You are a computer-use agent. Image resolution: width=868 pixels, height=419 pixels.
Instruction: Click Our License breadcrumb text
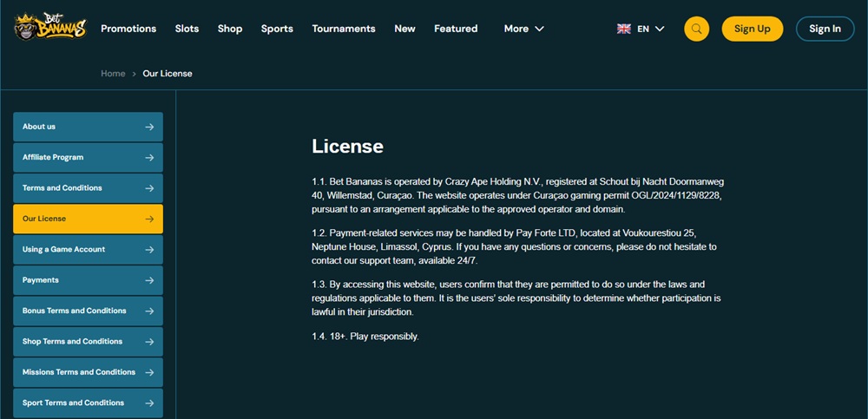tap(168, 74)
